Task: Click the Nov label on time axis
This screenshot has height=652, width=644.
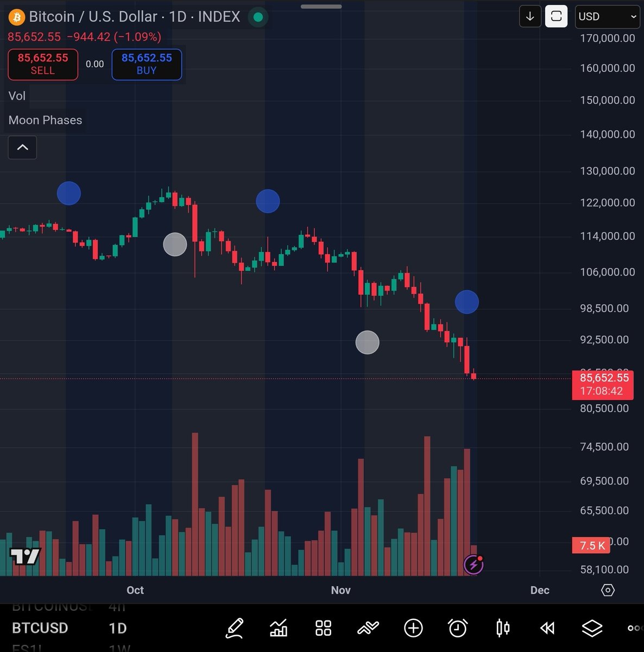Action: pyautogui.click(x=341, y=590)
